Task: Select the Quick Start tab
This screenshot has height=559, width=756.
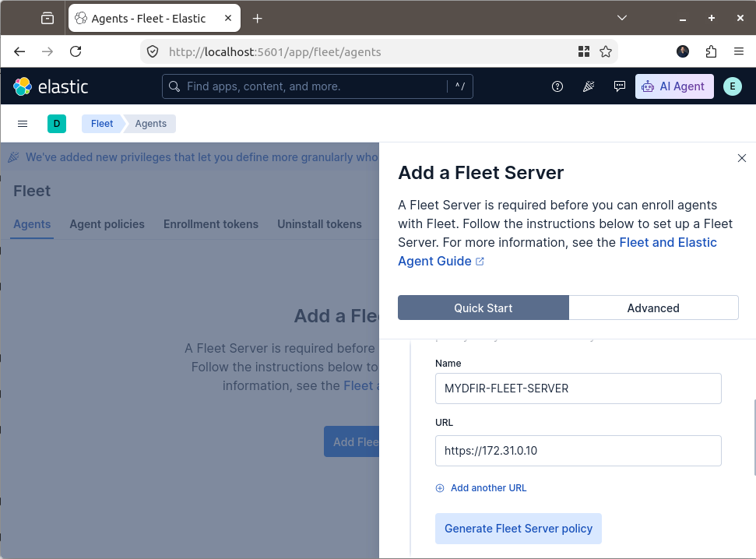Action: click(x=483, y=308)
